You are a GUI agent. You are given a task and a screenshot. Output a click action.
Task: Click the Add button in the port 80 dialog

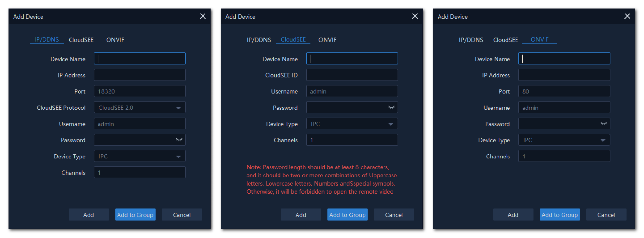point(513,215)
